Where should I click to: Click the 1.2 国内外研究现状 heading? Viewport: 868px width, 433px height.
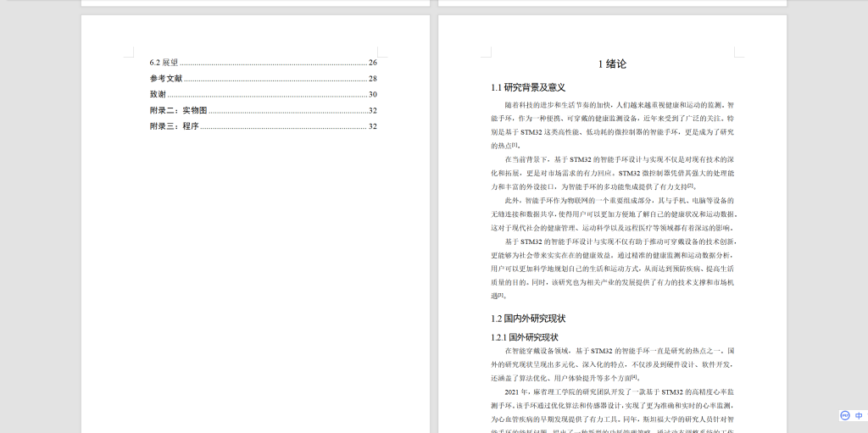coord(528,319)
